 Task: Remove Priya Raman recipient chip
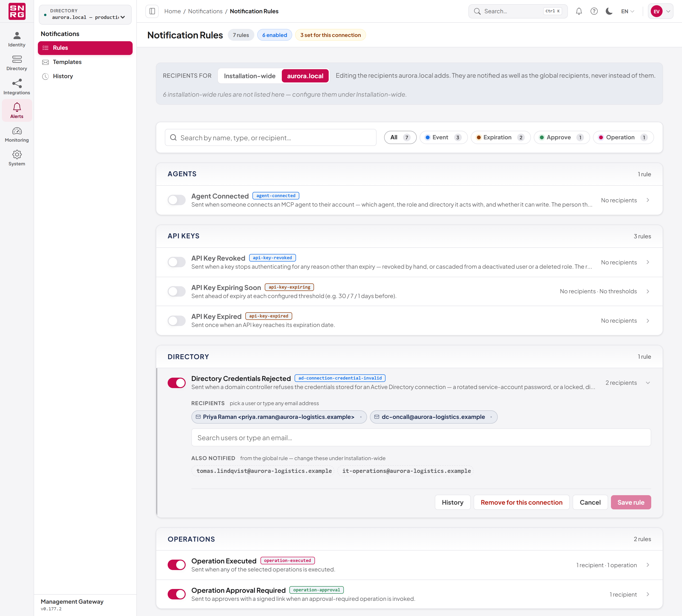coord(361,417)
